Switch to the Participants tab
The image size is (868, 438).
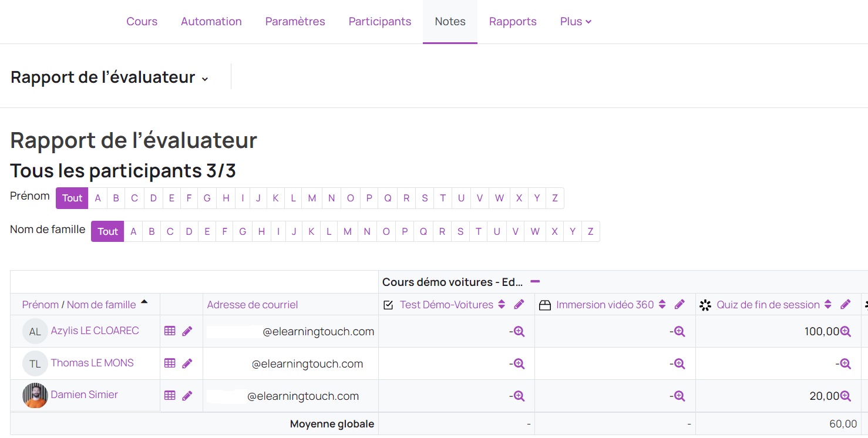pos(380,22)
